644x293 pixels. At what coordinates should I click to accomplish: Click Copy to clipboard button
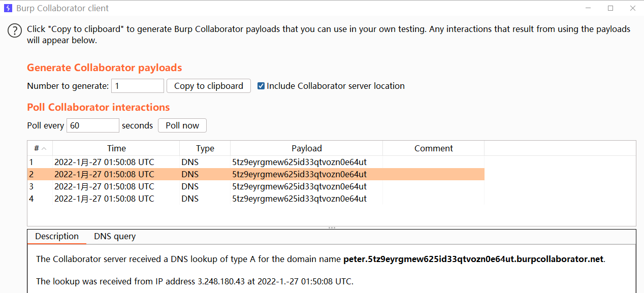click(x=209, y=86)
